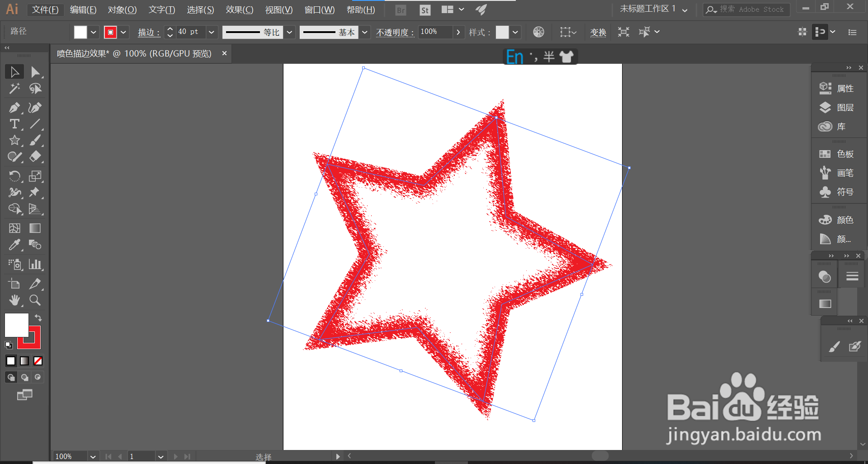The image size is (868, 464).
Task: Choose the Perspective Grid tool
Action: pos(35,208)
